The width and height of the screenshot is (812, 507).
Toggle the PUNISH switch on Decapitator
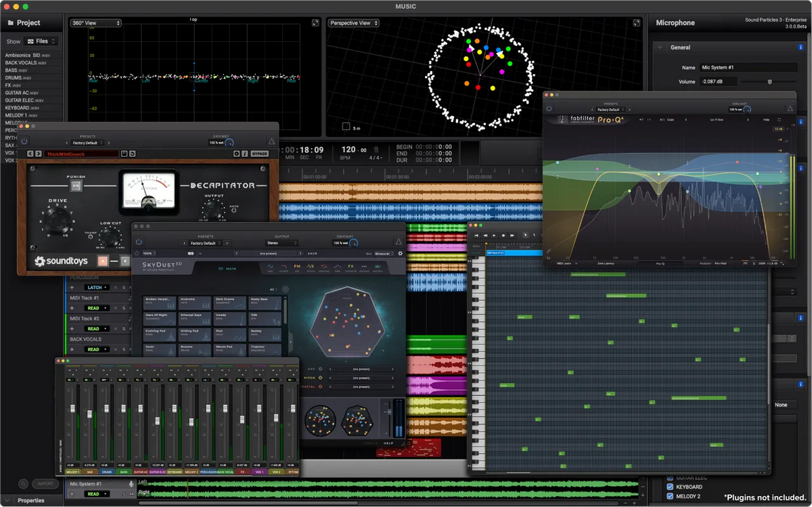[x=76, y=185]
